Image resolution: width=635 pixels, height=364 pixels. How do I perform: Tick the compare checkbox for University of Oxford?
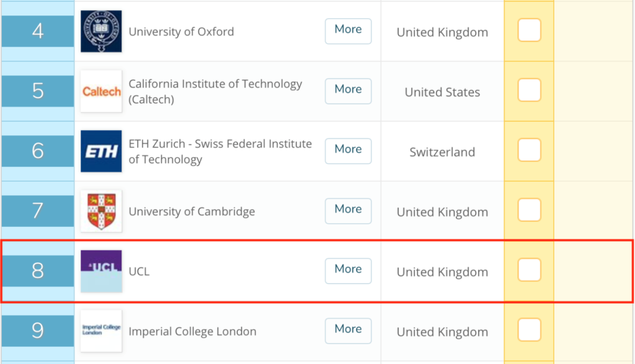(x=530, y=30)
